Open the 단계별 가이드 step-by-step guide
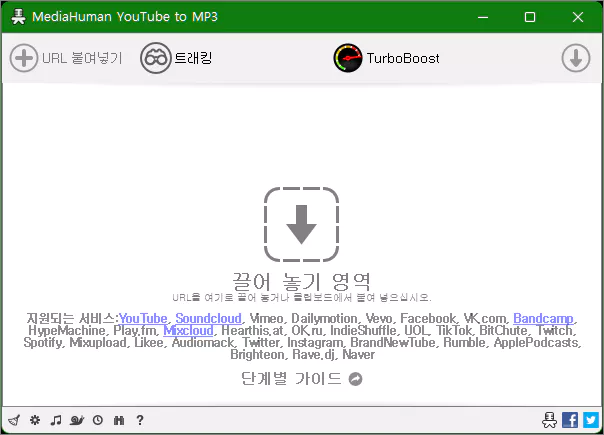This screenshot has width=604, height=435. point(302,379)
